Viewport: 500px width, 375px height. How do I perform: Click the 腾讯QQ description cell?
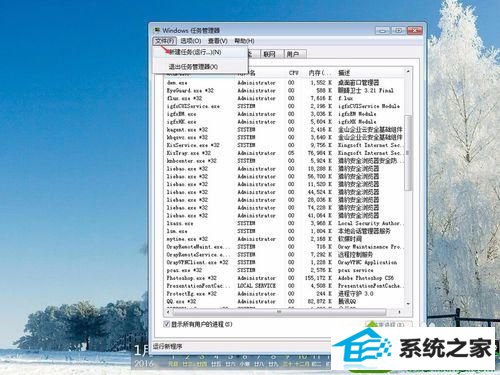pos(347,301)
